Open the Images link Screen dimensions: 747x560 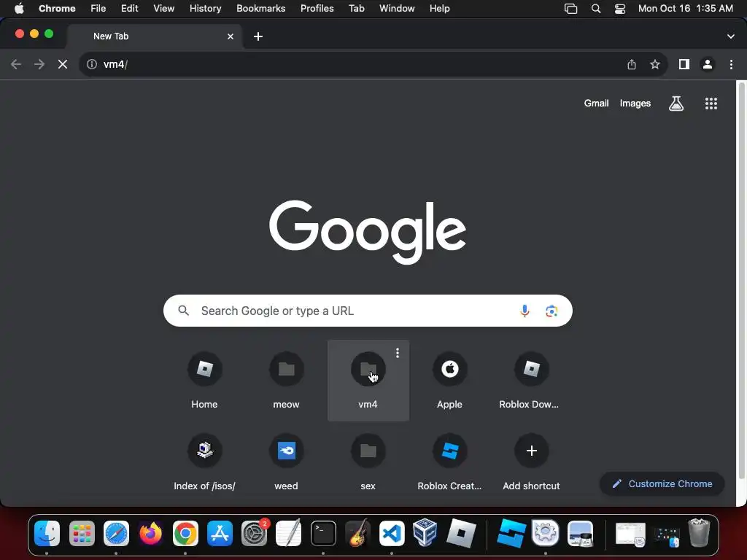(635, 104)
